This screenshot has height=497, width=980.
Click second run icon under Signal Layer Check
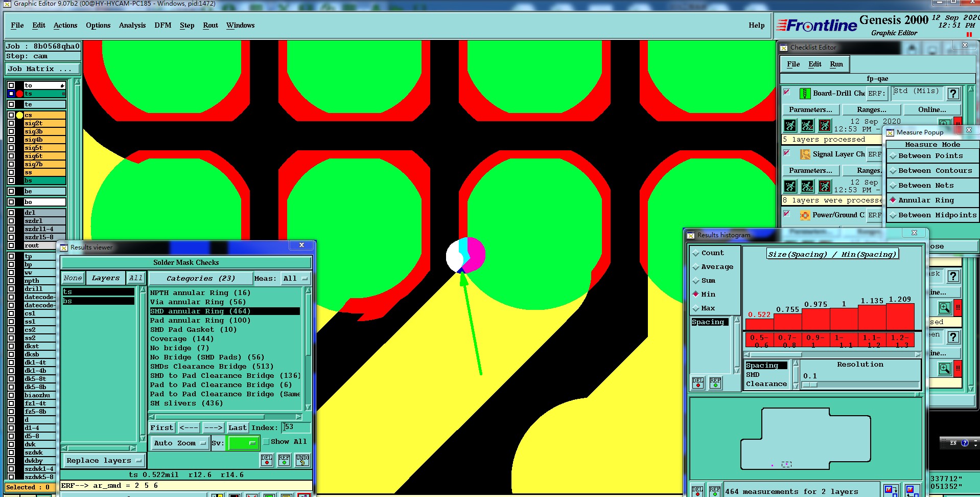click(808, 186)
